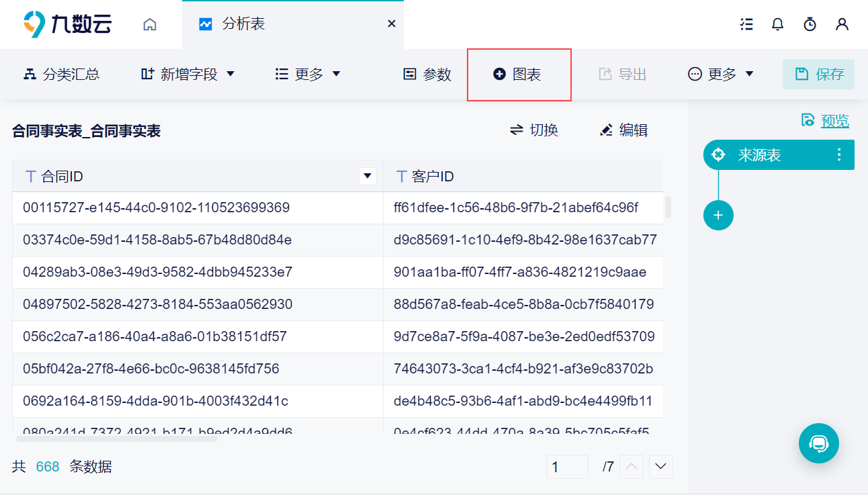
Task: Click 编辑 to edit table
Action: [624, 130]
